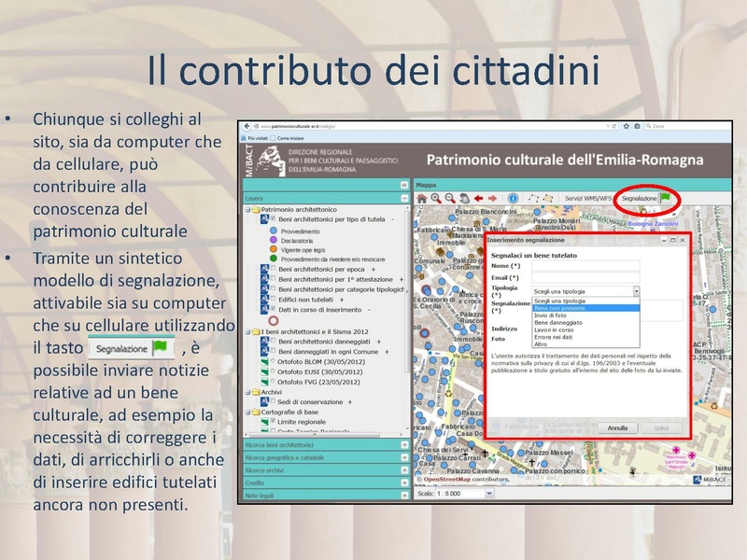Select the polygon measure tool
Image resolution: width=747 pixels, height=560 pixels.
548,198
